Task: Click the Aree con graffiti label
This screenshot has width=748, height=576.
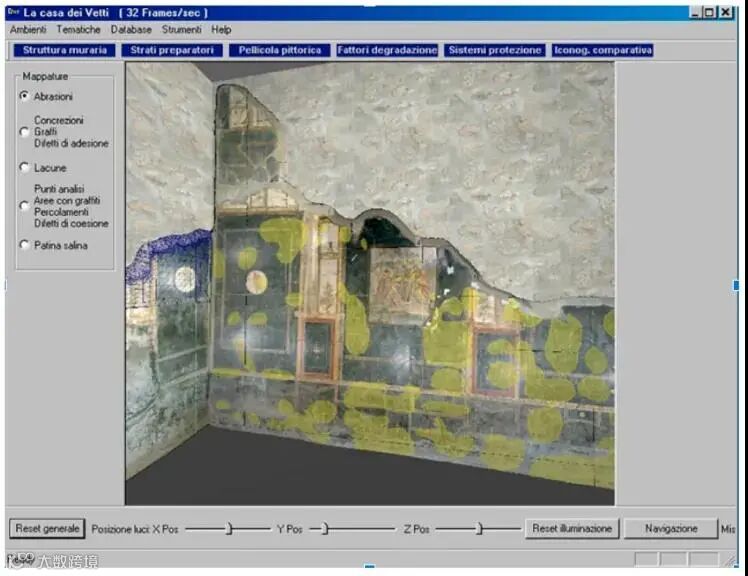Action: [x=67, y=200]
